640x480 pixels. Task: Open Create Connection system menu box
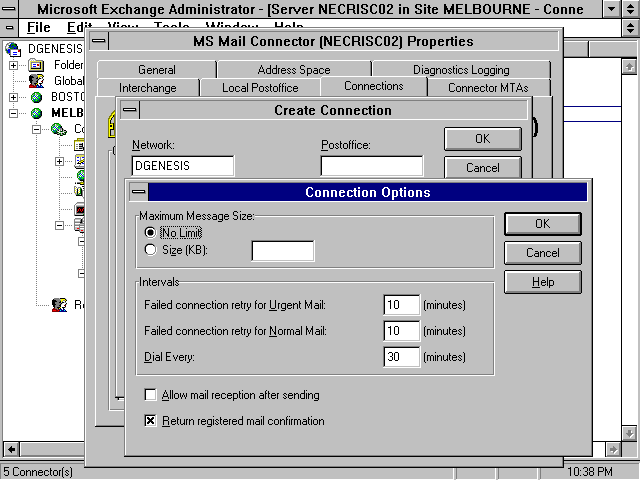[130, 110]
